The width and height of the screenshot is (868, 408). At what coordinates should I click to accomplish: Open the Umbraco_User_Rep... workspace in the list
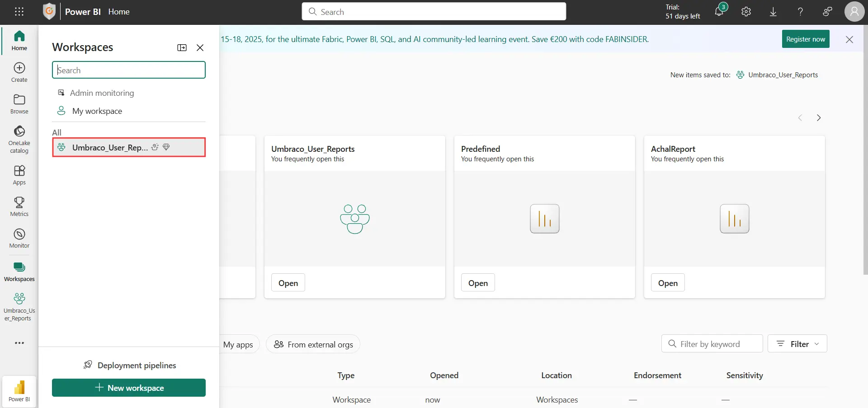[x=129, y=147]
